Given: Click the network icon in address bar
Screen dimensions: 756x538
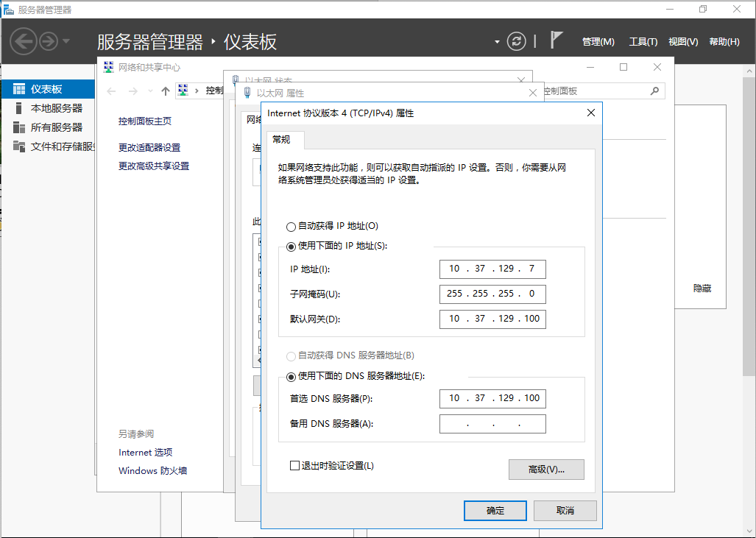Looking at the screenshot, I should coord(183,90).
